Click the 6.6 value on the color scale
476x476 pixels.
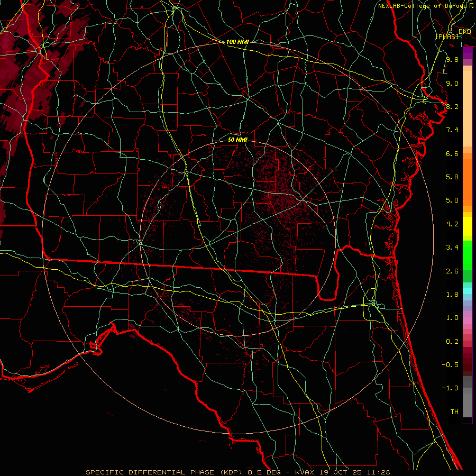[x=452, y=153]
